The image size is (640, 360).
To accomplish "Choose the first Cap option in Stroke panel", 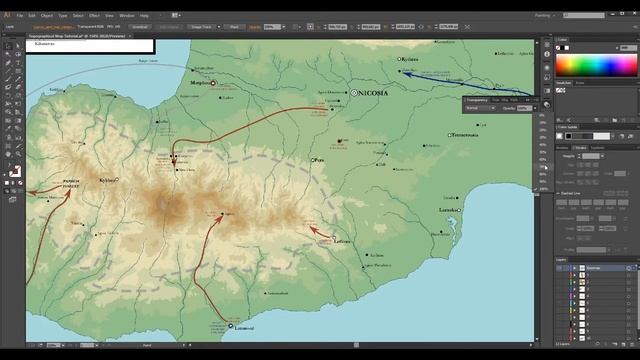I will point(580,164).
